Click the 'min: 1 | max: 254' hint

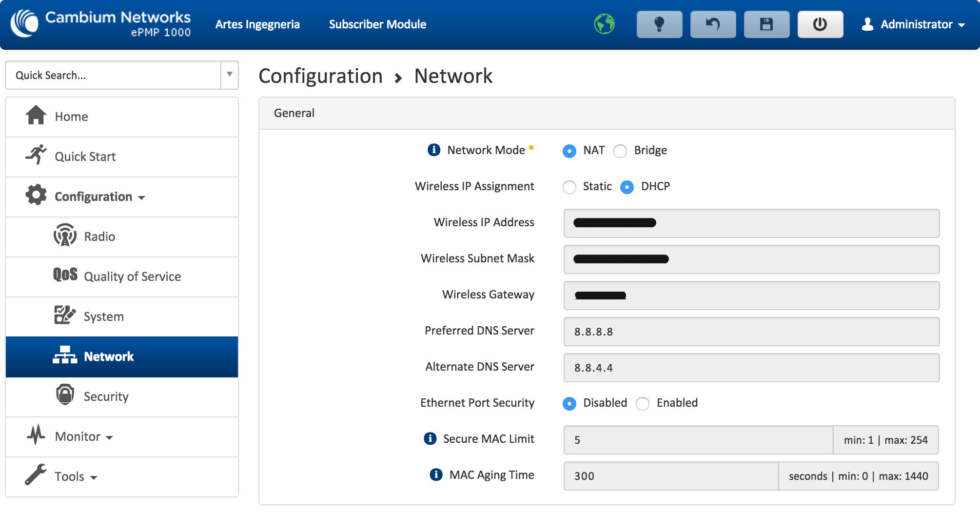point(886,440)
